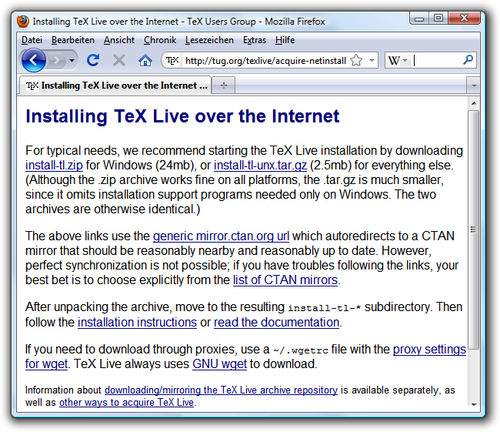Click the Reload page icon
Screen dimensions: 500x432
93,60
